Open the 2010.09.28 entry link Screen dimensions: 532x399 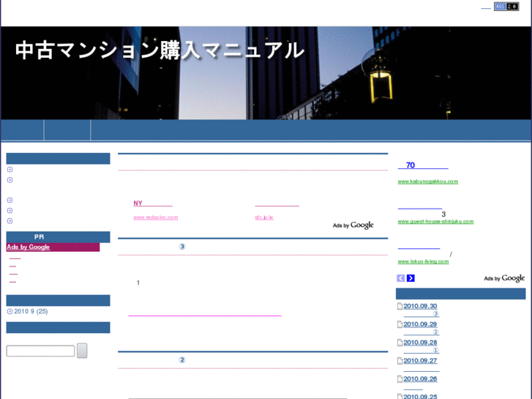(420, 343)
